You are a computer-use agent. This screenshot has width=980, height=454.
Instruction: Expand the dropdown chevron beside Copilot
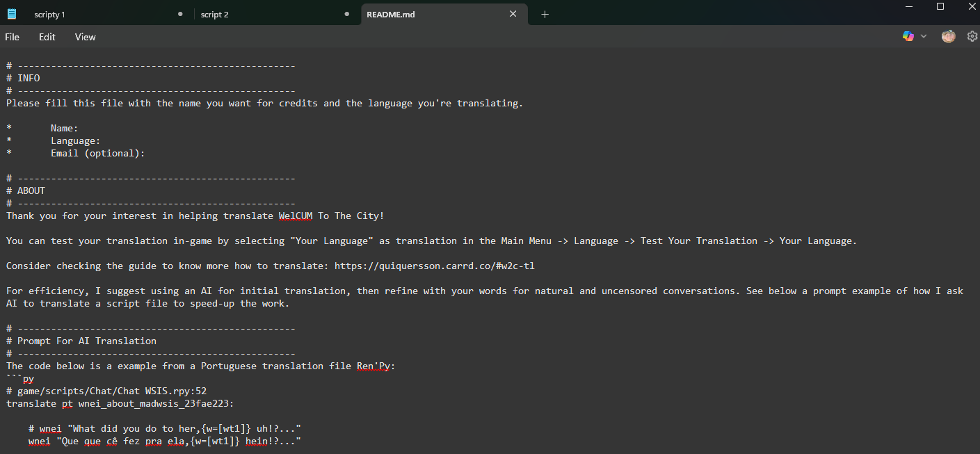tap(924, 36)
